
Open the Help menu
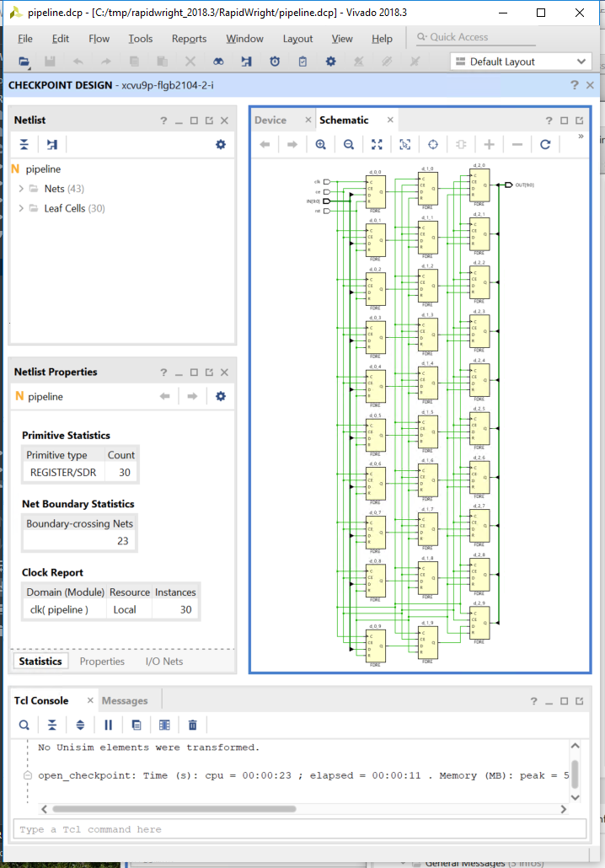pyautogui.click(x=382, y=39)
